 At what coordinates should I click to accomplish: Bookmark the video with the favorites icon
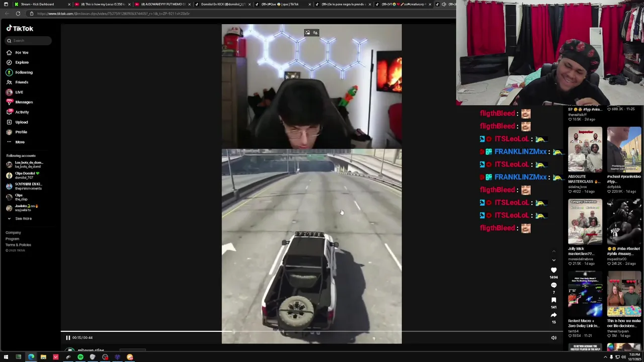coord(553,300)
